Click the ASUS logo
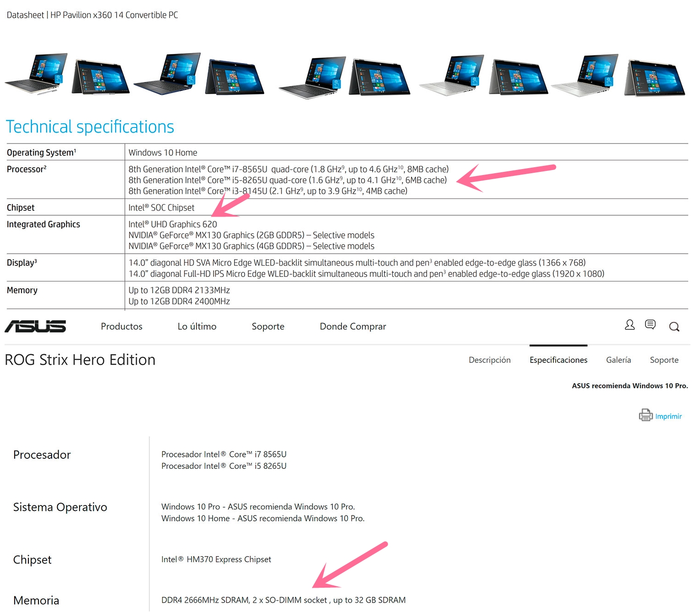Screen dimensions: 695x616 35,326
